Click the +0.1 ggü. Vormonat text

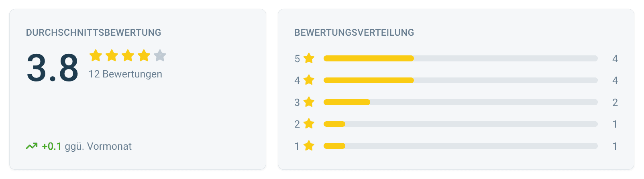pyautogui.click(x=87, y=146)
